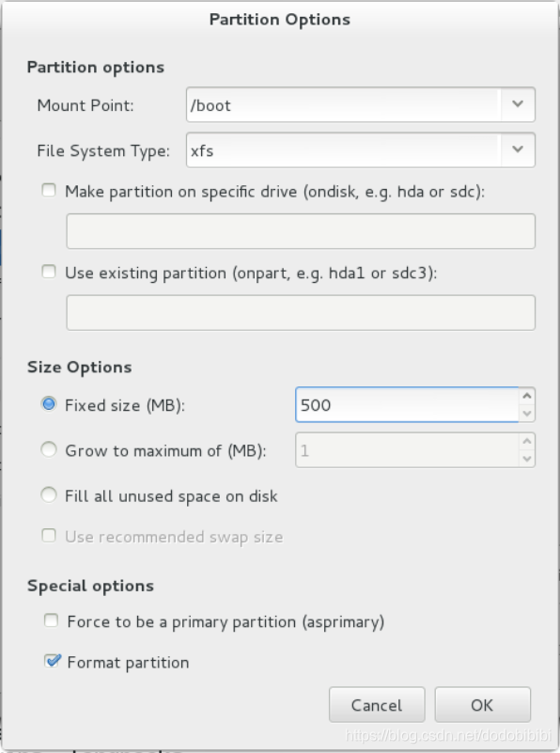560x753 pixels.
Task: Confirm partition options with OK button
Action: 482,704
